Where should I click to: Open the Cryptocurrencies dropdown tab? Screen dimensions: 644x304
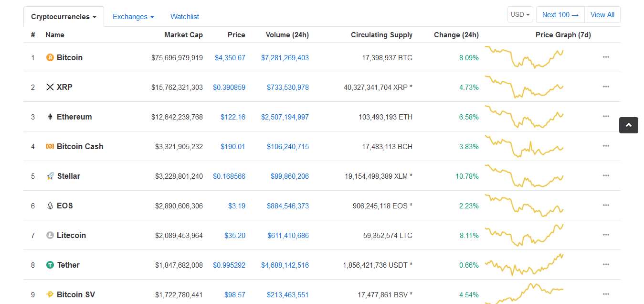[63, 17]
